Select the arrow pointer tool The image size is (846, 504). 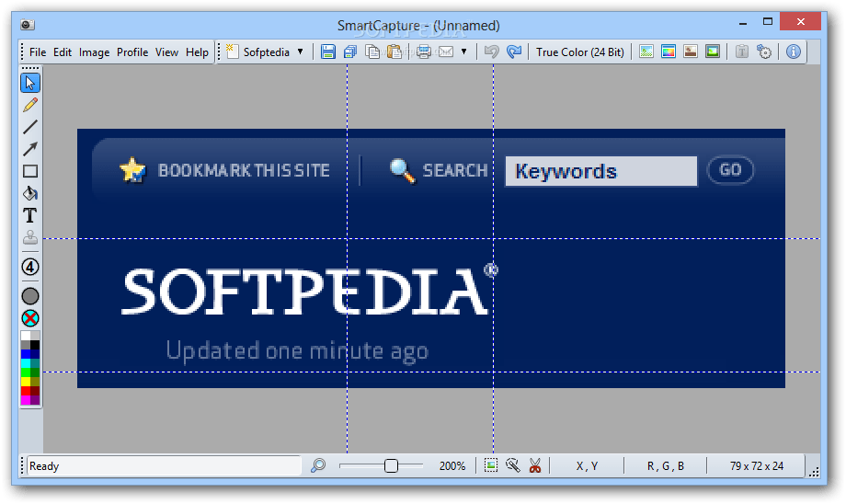tap(30, 83)
